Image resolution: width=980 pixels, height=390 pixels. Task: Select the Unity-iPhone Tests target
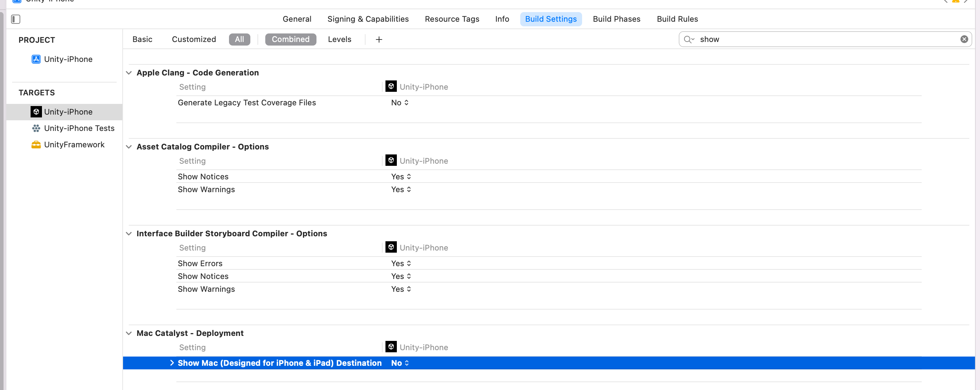[x=79, y=128]
